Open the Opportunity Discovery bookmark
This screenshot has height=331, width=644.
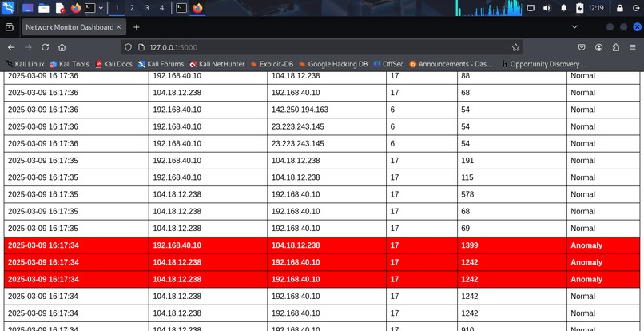[x=544, y=64]
